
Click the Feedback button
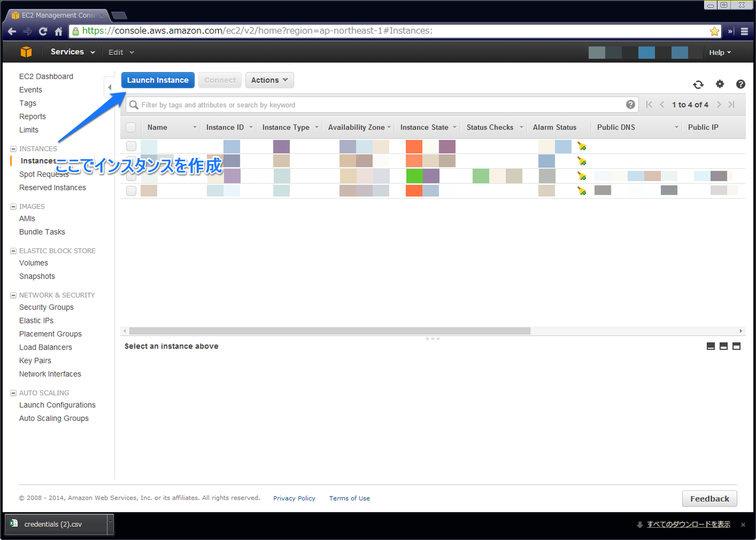(710, 499)
